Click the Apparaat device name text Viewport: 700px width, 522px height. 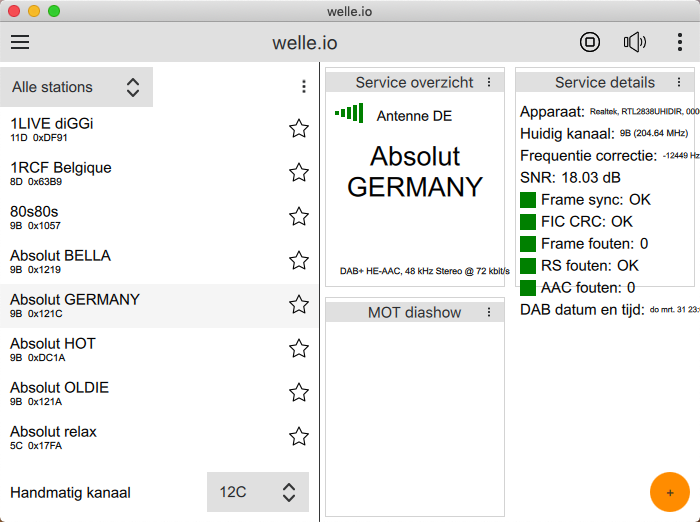click(645, 112)
